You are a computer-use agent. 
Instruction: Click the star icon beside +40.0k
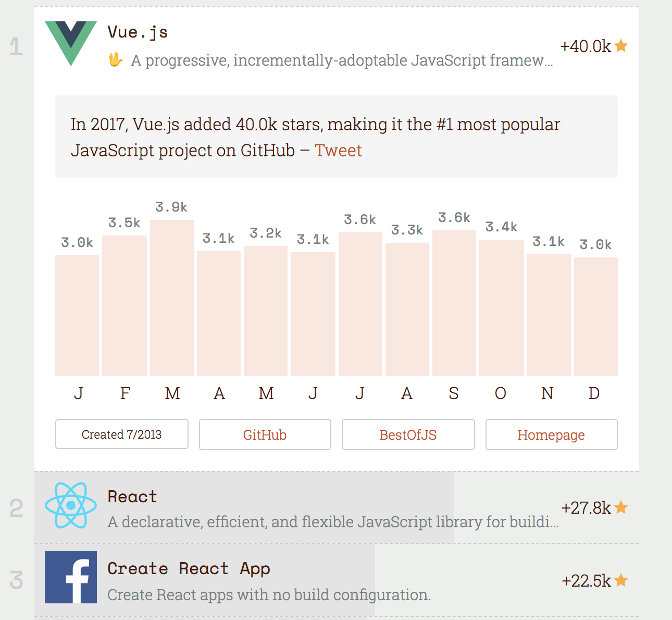point(621,46)
